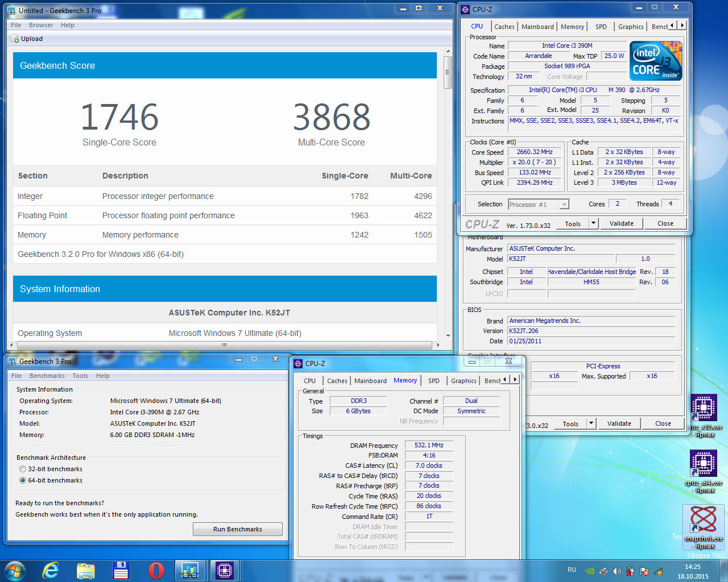
Task: Open the File menu in Geekbench results window
Action: click(x=16, y=25)
